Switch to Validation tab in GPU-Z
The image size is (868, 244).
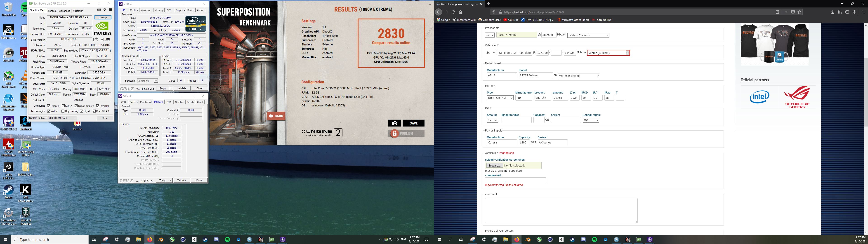[x=78, y=10]
